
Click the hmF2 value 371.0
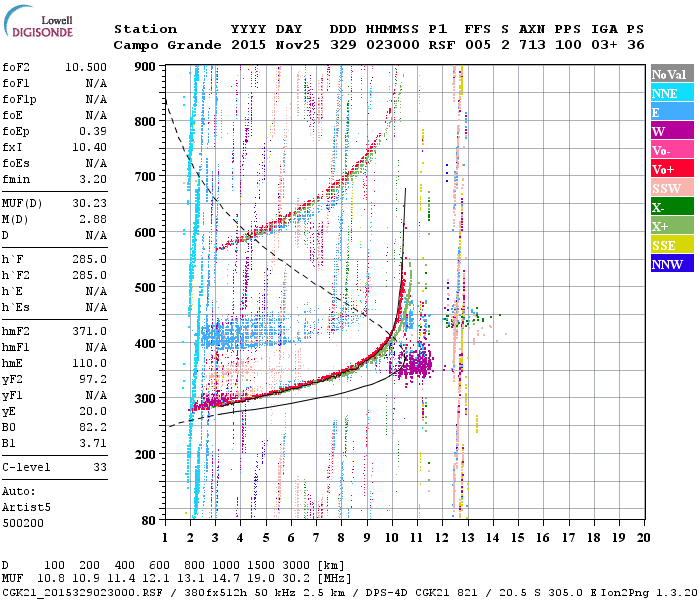coord(89,331)
